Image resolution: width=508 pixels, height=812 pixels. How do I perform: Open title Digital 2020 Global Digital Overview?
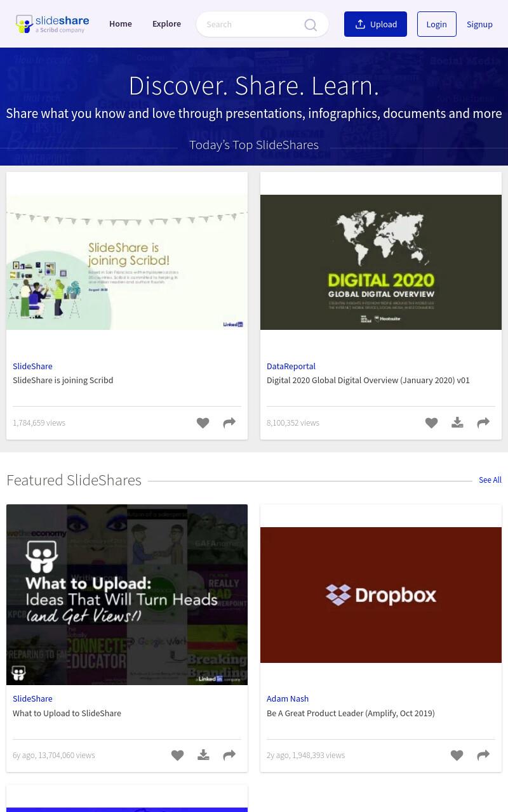(x=368, y=380)
